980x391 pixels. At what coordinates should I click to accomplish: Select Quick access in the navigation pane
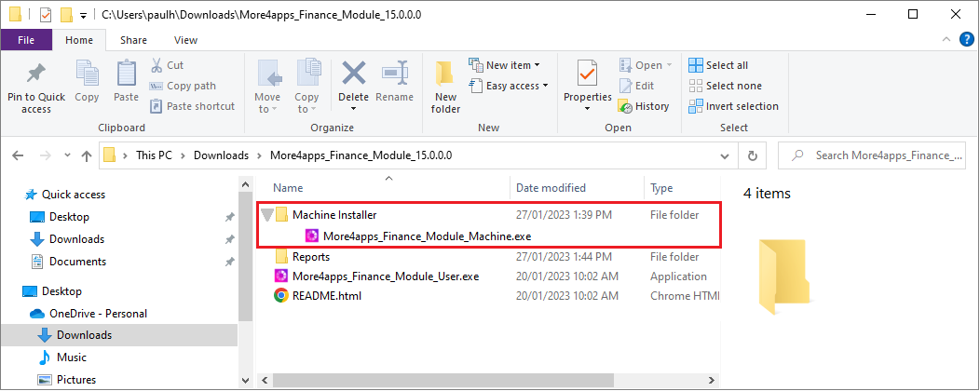[73, 195]
